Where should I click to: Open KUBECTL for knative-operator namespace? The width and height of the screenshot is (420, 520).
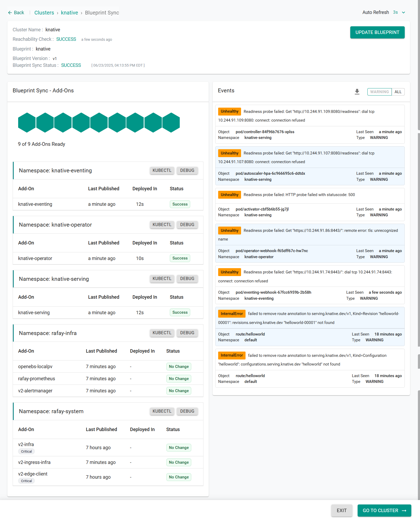click(x=162, y=225)
